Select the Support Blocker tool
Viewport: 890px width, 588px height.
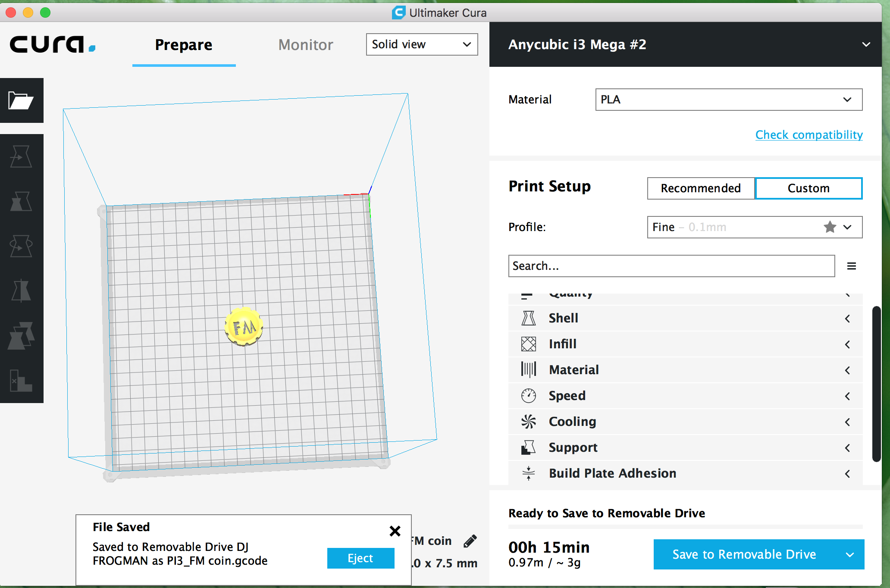[21, 381]
